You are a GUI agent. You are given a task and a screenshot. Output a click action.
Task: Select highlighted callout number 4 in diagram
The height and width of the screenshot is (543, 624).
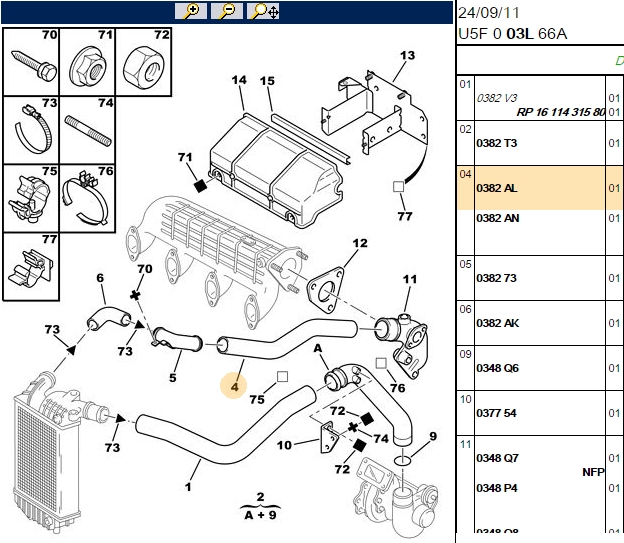pyautogui.click(x=234, y=386)
